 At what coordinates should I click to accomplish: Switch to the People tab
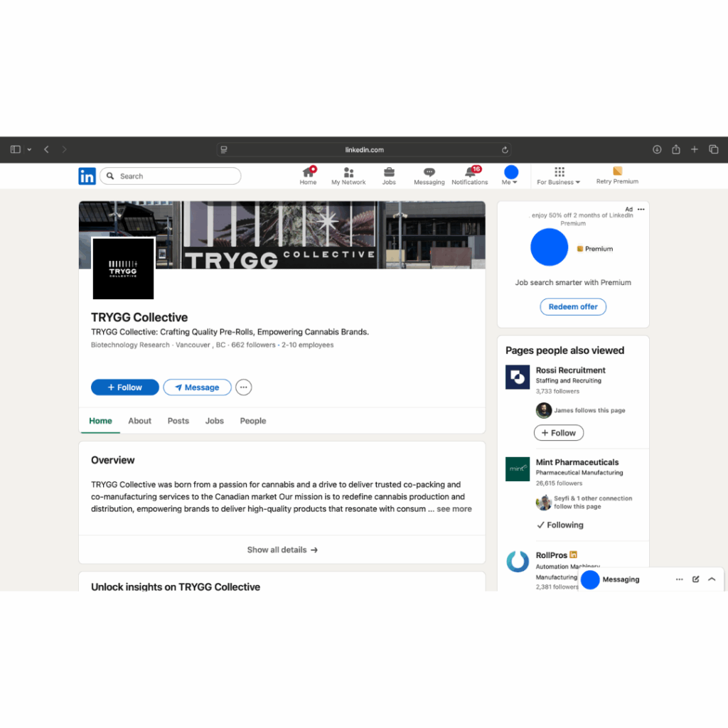[x=253, y=421]
